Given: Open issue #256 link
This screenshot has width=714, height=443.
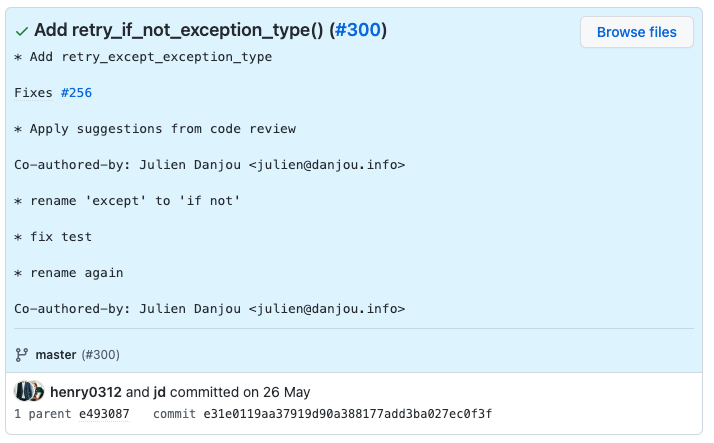Looking at the screenshot, I should click(x=76, y=92).
